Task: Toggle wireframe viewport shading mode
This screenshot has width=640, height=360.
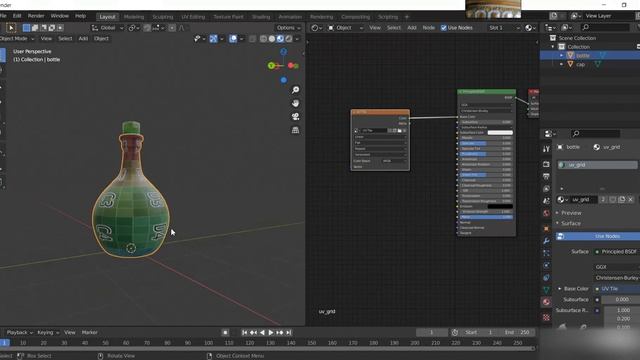Action: [263, 39]
